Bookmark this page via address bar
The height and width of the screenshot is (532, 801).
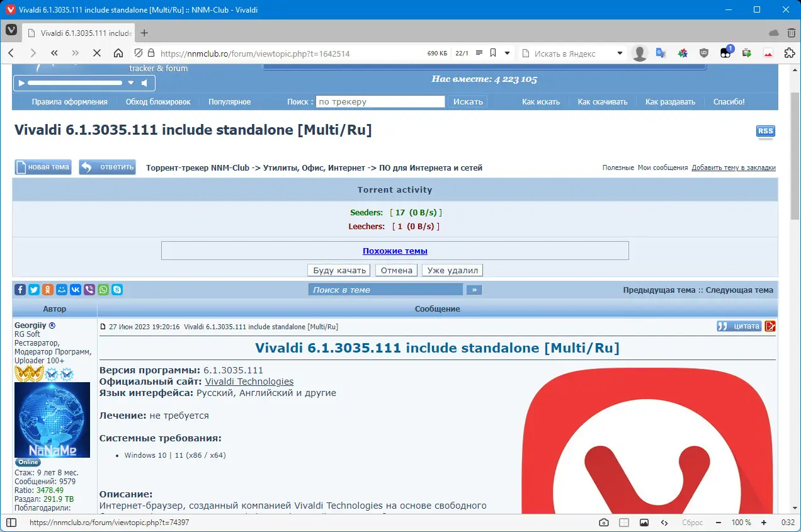point(493,54)
